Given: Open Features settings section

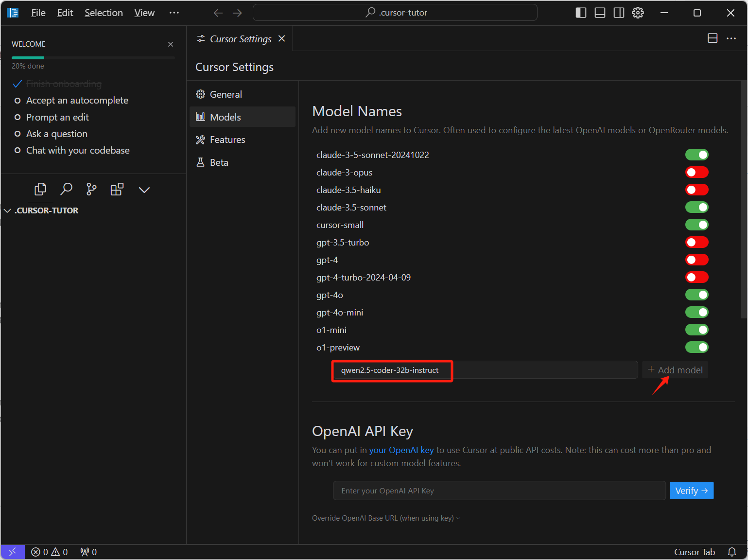Looking at the screenshot, I should point(243,140).
